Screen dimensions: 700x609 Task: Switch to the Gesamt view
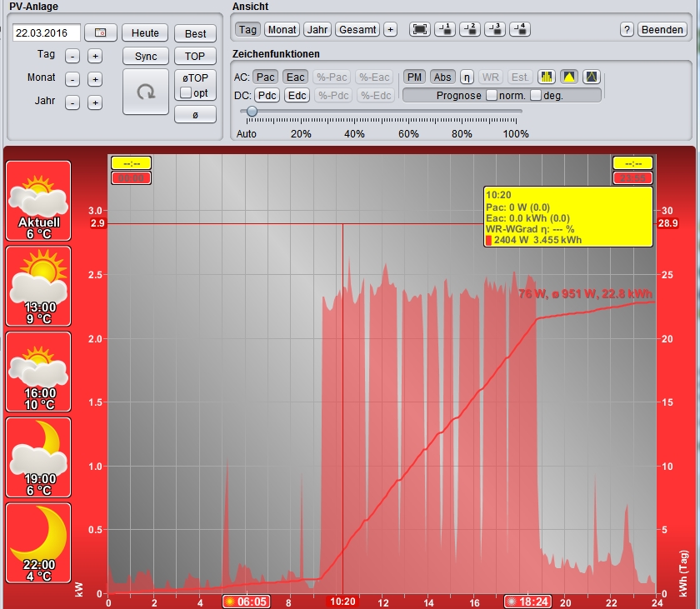point(357,29)
